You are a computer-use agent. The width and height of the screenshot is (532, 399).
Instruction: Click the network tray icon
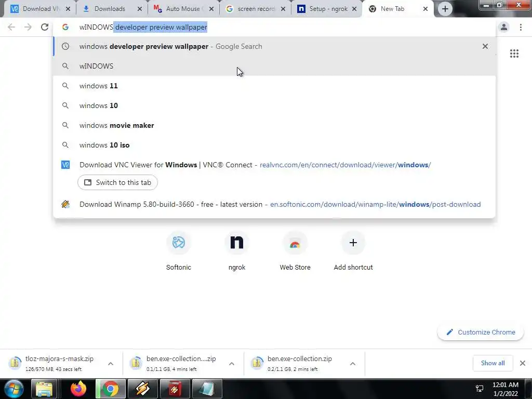(x=480, y=389)
